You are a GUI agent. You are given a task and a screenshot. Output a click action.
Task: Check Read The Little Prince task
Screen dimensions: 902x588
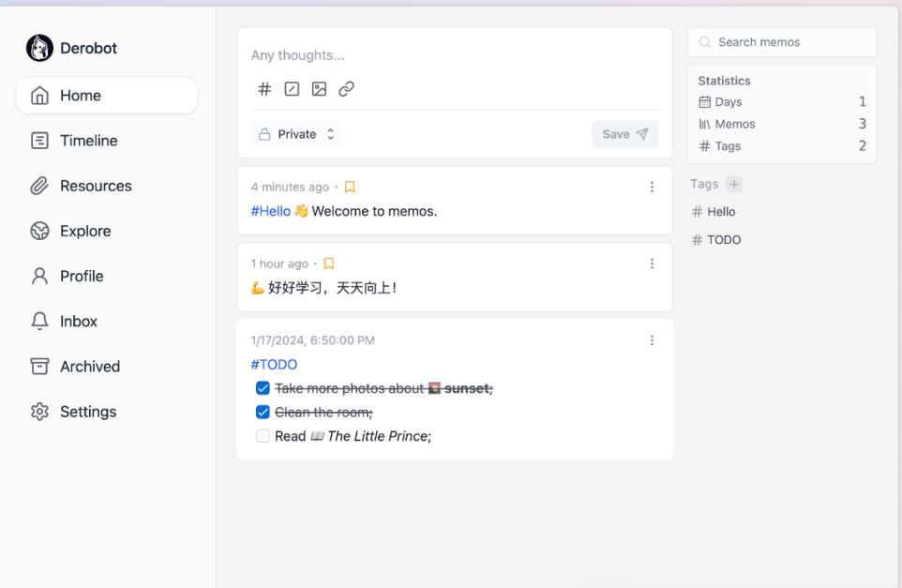tap(263, 435)
